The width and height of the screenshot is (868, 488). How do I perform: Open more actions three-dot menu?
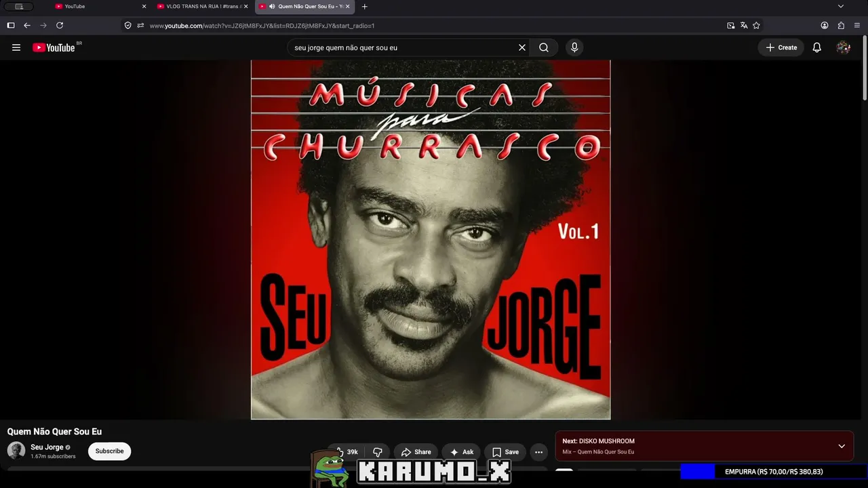pos(538,452)
